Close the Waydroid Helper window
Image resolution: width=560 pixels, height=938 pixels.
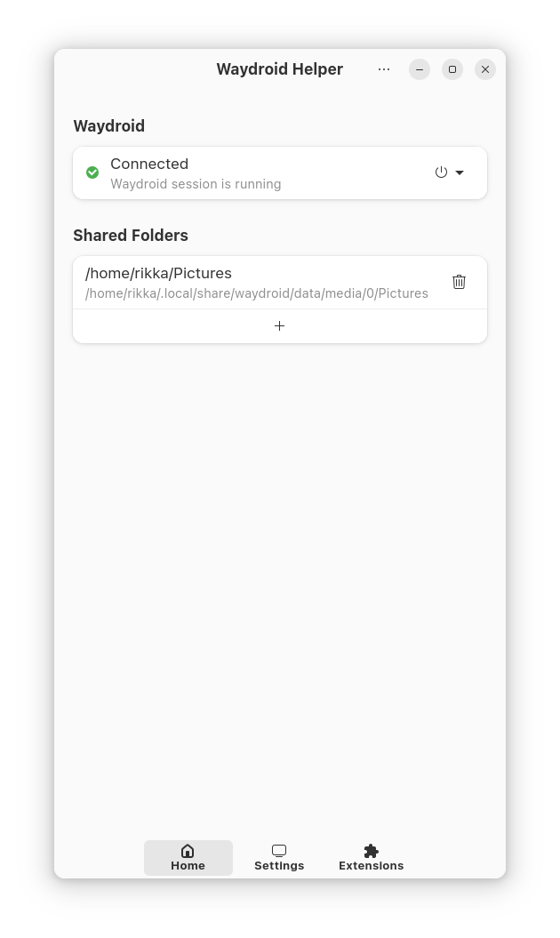tap(485, 69)
